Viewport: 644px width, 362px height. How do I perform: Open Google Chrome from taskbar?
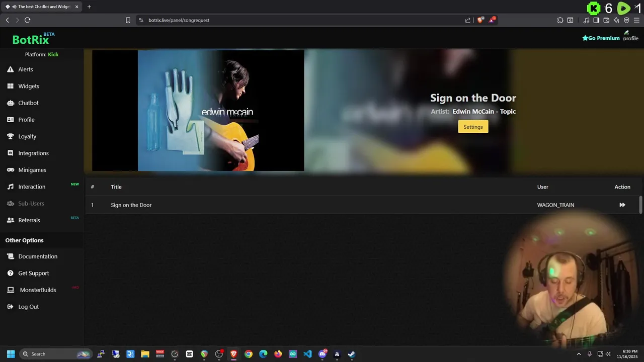[249, 354]
